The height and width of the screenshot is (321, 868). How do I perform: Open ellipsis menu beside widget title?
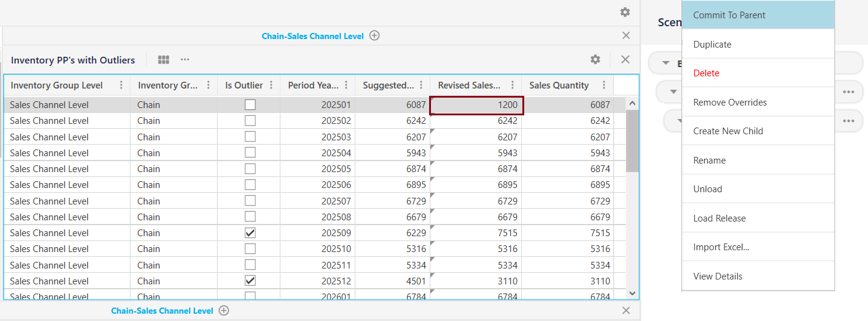pyautogui.click(x=185, y=60)
